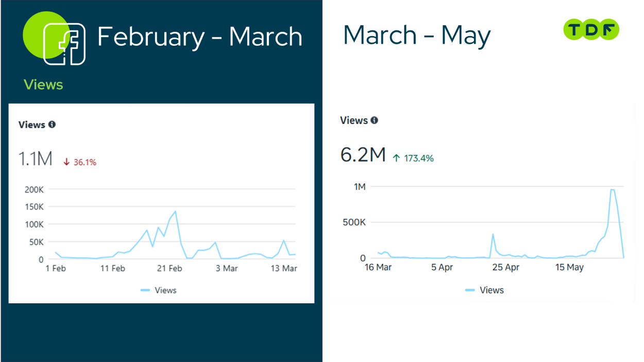This screenshot has width=644, height=362.
Task: Select the "February – March" heading
Action: (200, 37)
